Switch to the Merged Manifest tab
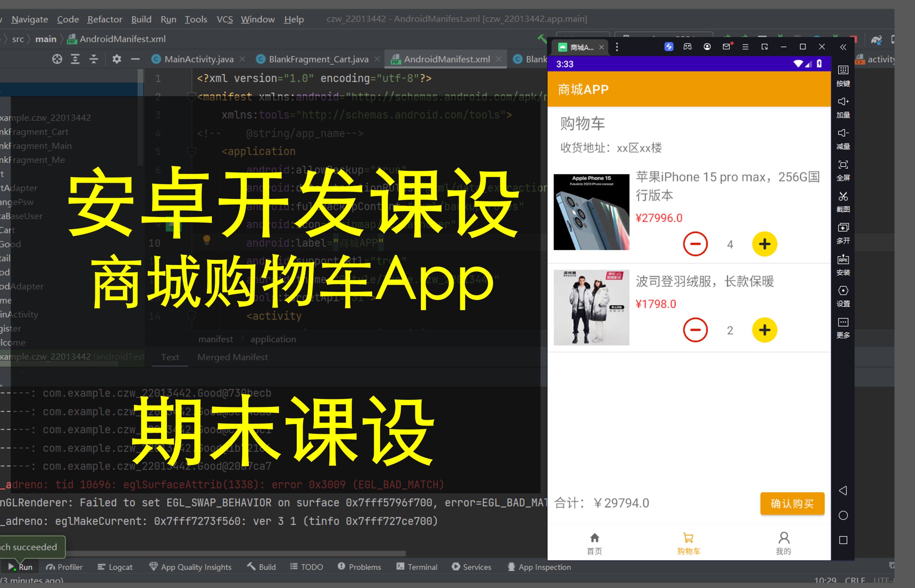 233,357
